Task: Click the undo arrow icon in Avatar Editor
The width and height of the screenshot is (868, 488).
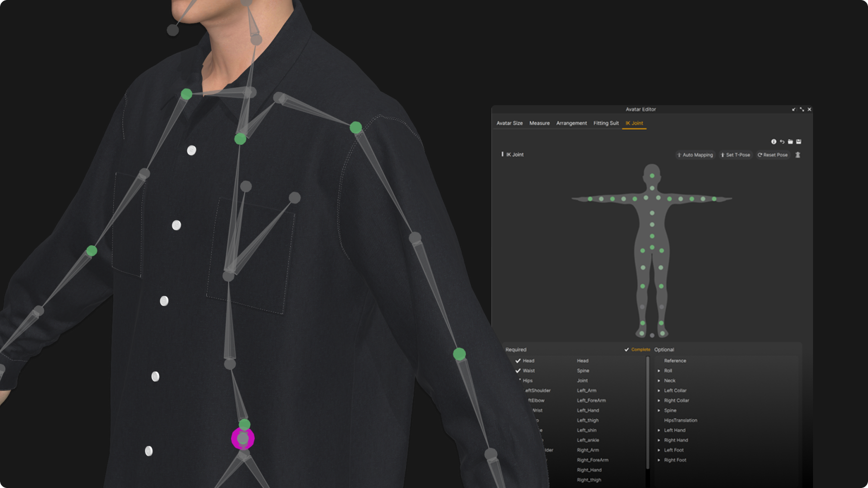Action: 782,142
